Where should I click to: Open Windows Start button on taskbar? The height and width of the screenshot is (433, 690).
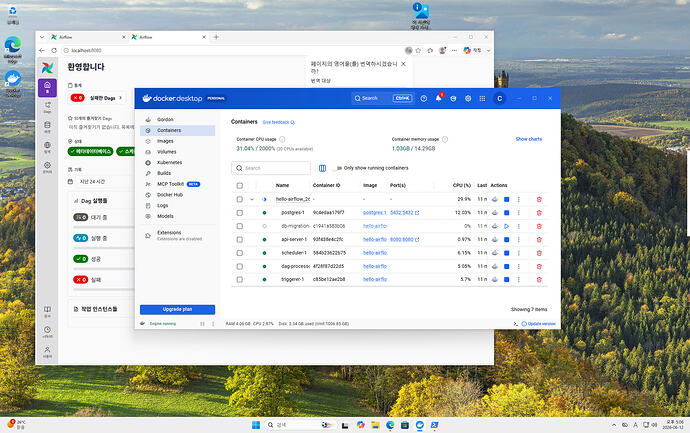click(x=256, y=425)
